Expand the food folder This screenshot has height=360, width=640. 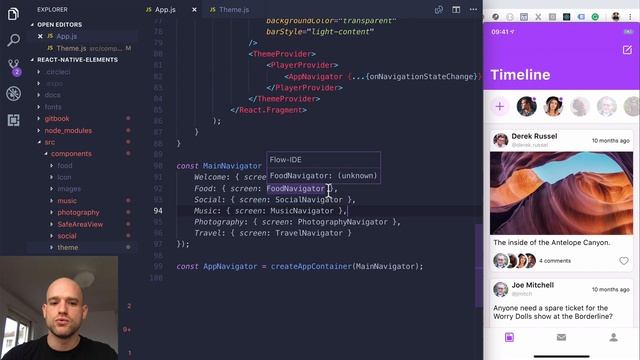64,166
